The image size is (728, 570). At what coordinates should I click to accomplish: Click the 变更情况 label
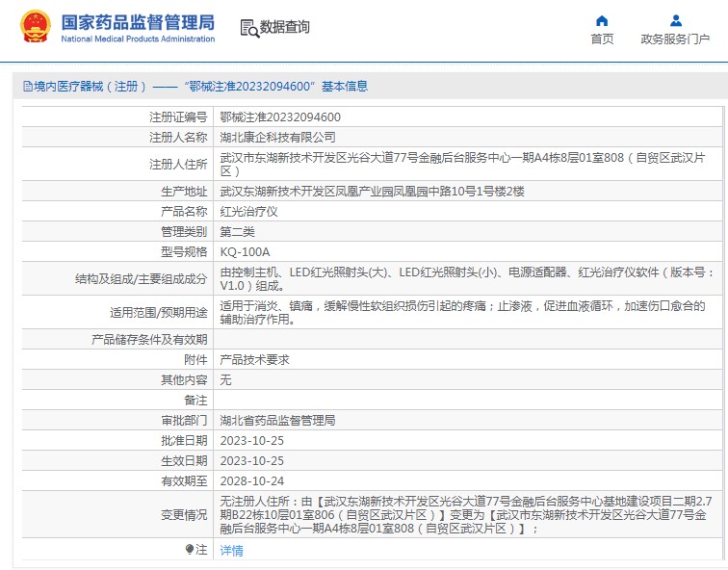[x=184, y=515]
